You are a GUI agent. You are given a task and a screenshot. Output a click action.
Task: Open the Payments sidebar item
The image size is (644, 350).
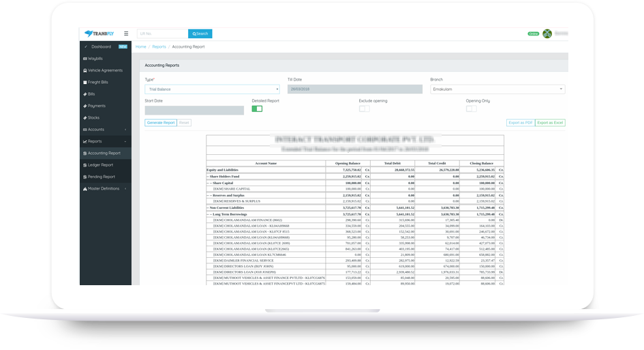coord(96,106)
